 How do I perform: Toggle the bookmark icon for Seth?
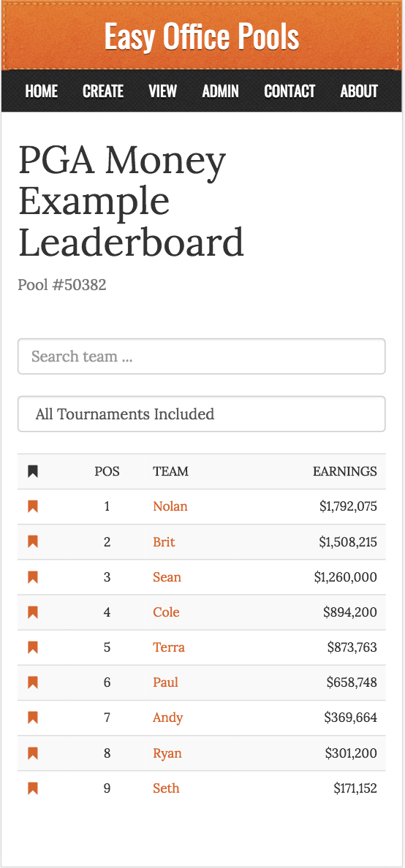[33, 788]
